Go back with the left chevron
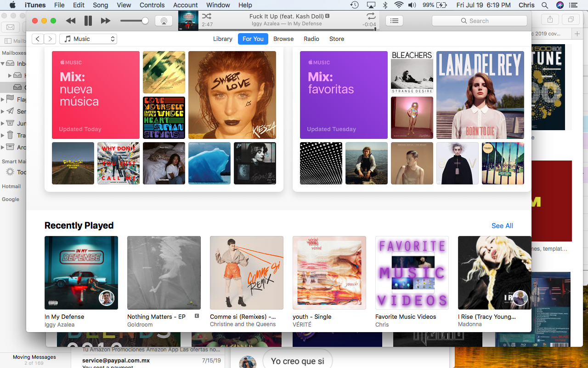This screenshot has height=368, width=588. pos(38,39)
